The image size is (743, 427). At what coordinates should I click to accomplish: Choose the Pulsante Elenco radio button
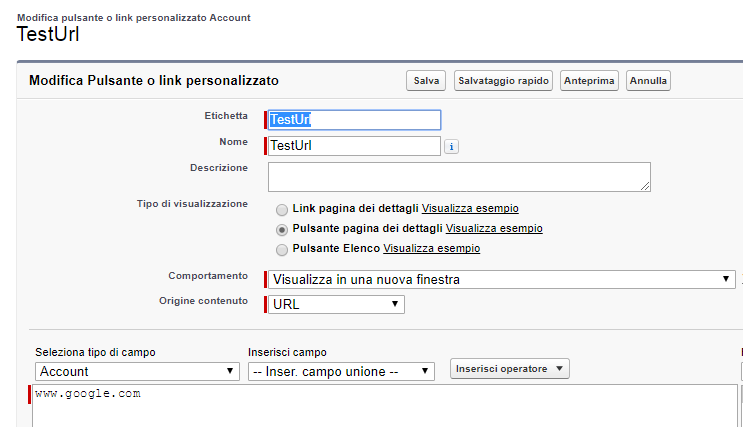(x=282, y=249)
